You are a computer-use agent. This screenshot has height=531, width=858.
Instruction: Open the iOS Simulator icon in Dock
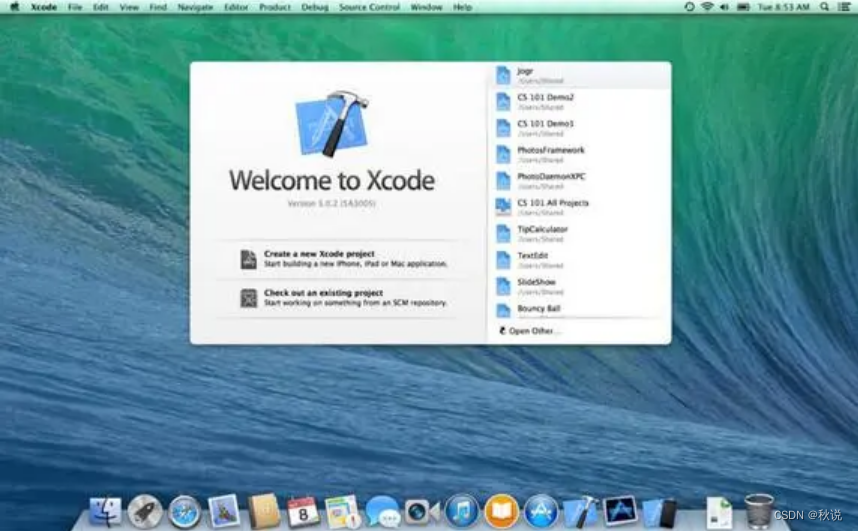point(660,512)
